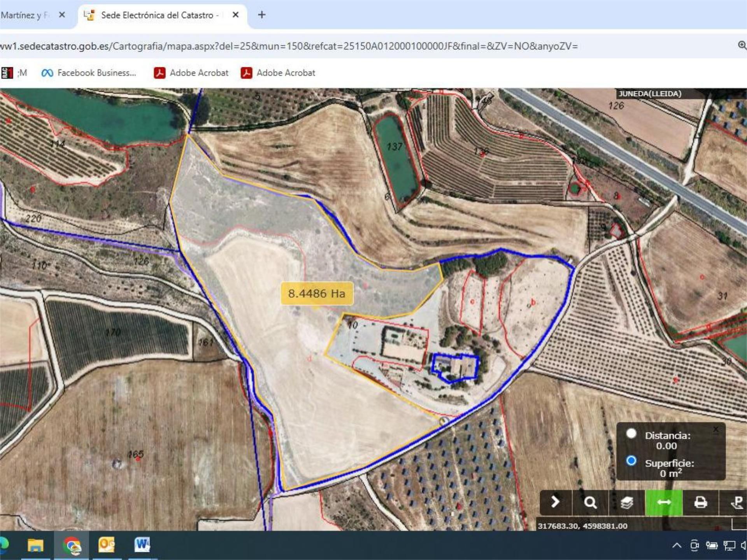Switch to the Martínez y F tab
The image size is (747, 560).
pos(24,15)
